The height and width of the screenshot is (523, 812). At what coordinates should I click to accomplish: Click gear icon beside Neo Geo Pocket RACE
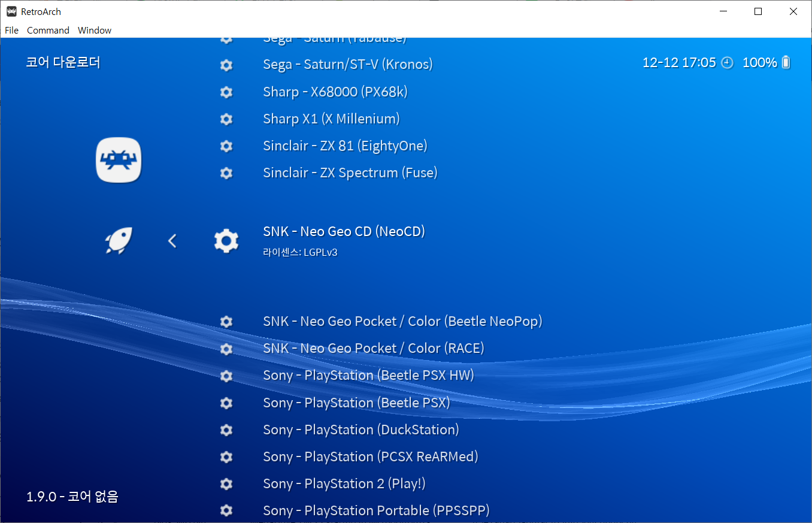point(226,349)
